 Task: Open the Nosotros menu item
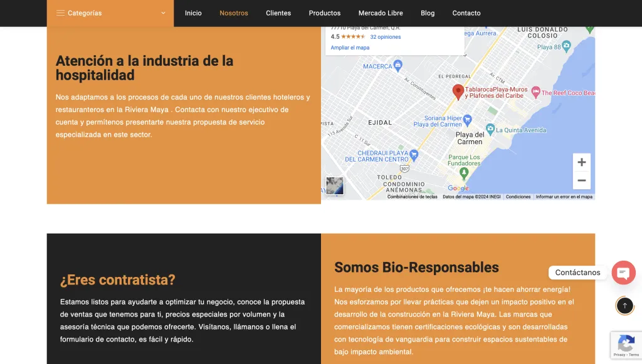click(x=234, y=13)
